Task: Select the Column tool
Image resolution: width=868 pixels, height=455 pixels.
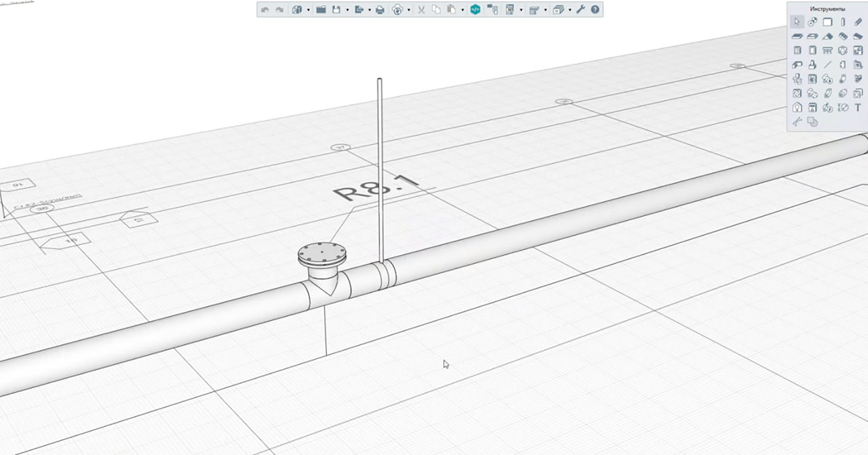Action: coord(843,22)
